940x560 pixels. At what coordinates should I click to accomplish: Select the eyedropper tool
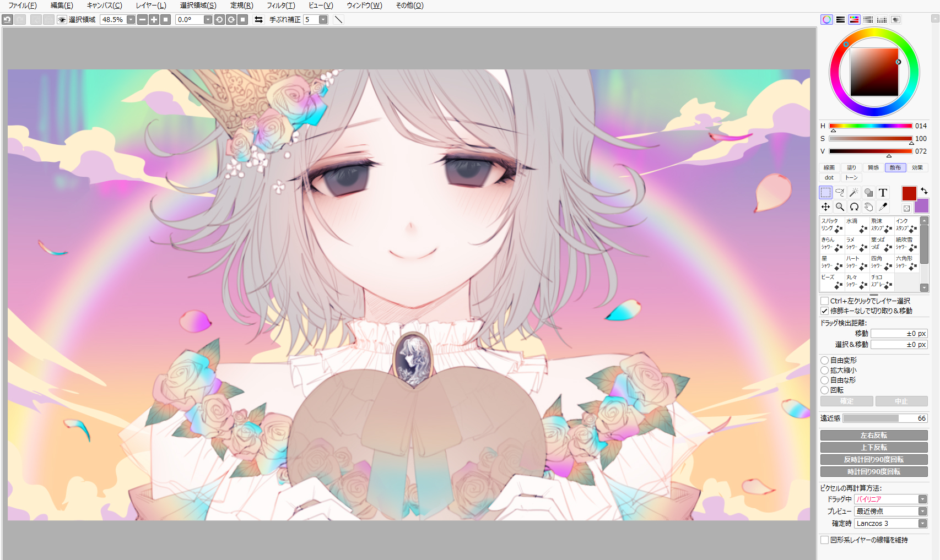pos(883,206)
